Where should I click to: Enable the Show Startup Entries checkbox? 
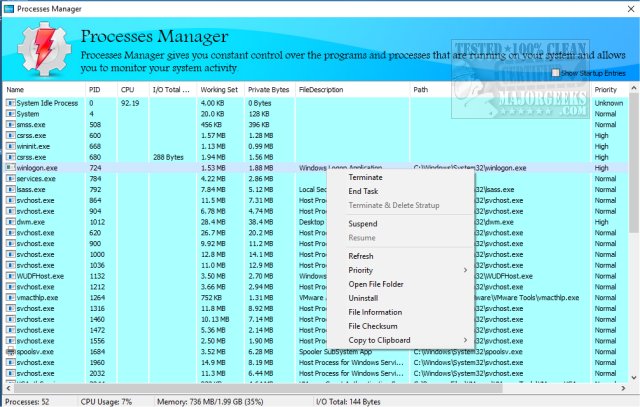(x=555, y=73)
